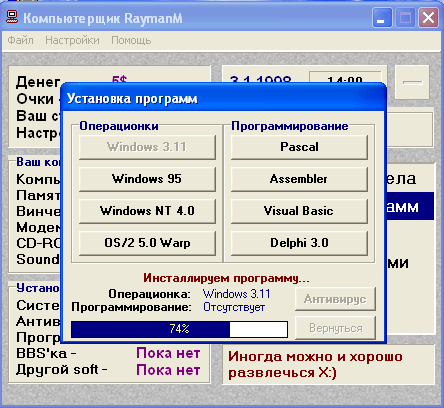Click the BBS'ка - label

click(x=46, y=353)
